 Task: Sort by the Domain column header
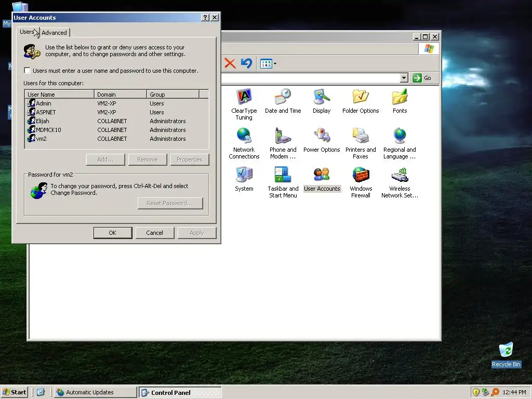(121, 95)
